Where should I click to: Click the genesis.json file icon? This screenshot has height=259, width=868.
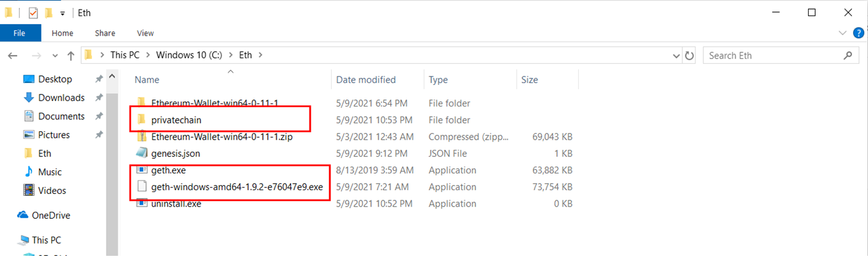[142, 153]
